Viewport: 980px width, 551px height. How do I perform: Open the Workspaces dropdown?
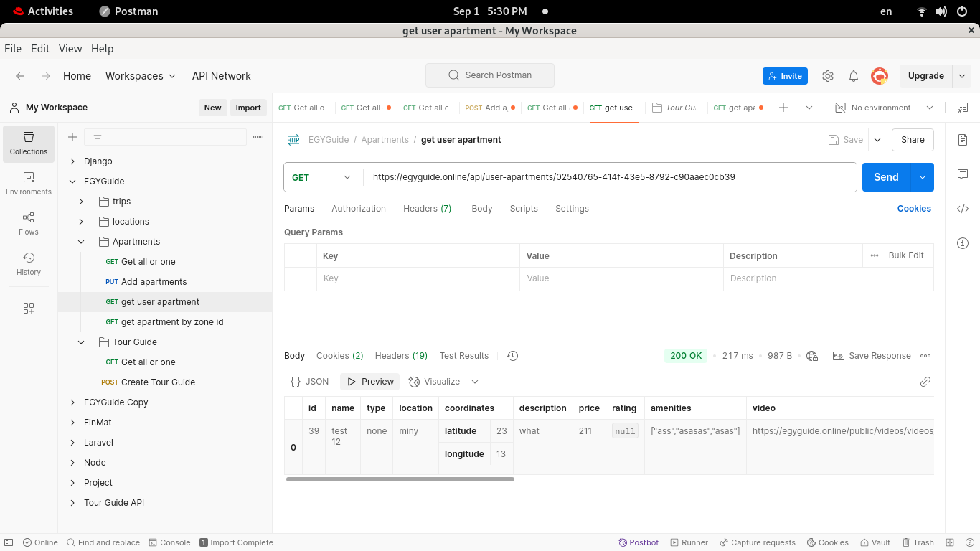click(x=140, y=76)
